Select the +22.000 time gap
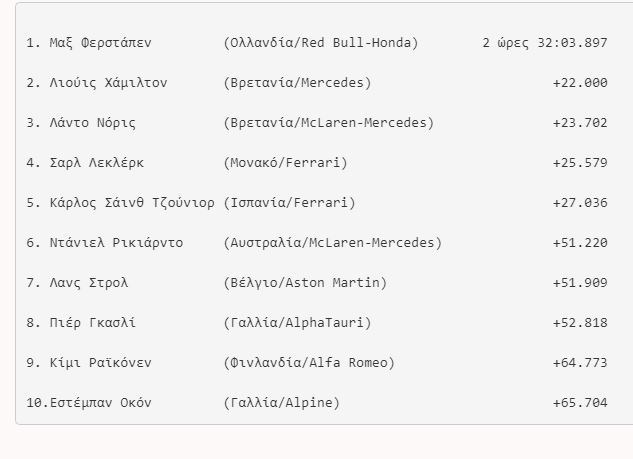 click(579, 83)
